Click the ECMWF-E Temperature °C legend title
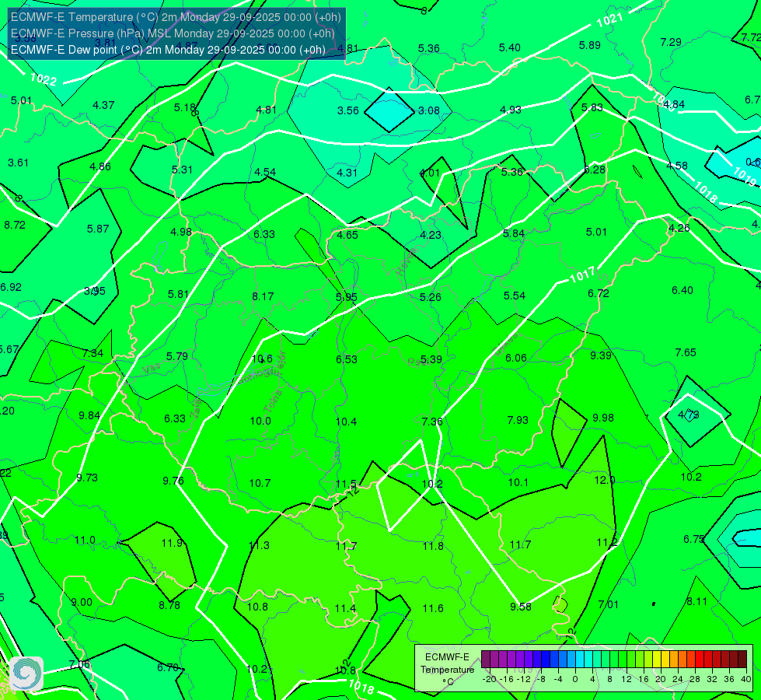Viewport: 761px width, 700px height. click(447, 670)
